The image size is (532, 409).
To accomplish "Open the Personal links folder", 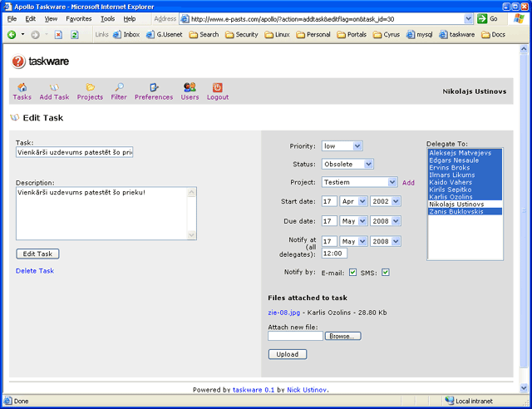I will [313, 35].
